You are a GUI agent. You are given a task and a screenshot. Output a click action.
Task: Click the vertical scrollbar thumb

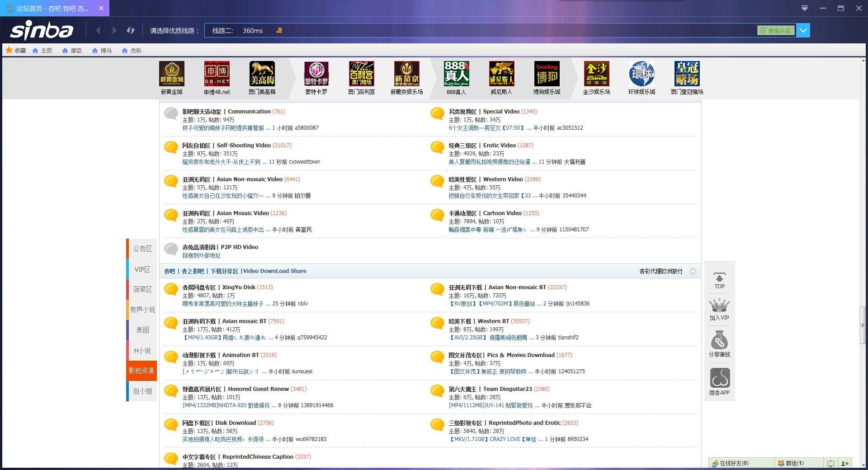863,325
